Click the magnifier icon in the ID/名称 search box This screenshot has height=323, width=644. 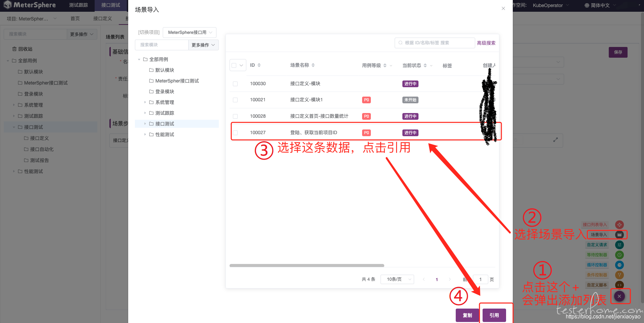pos(400,43)
